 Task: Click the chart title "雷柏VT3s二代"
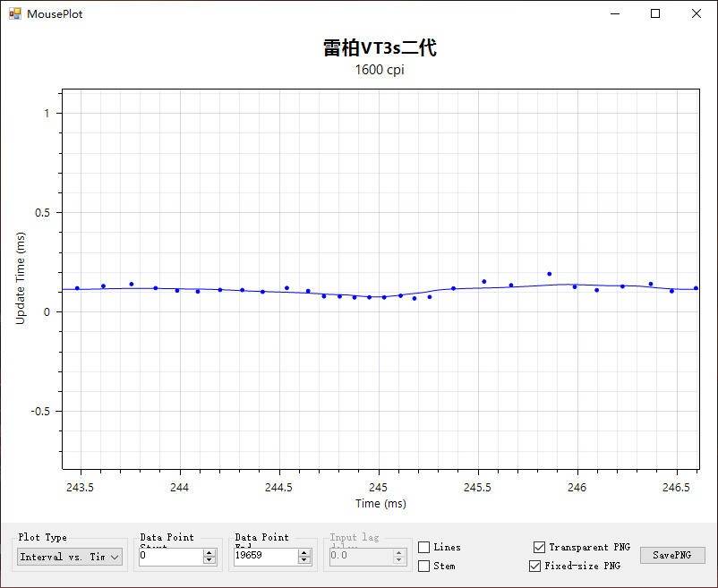(380, 48)
